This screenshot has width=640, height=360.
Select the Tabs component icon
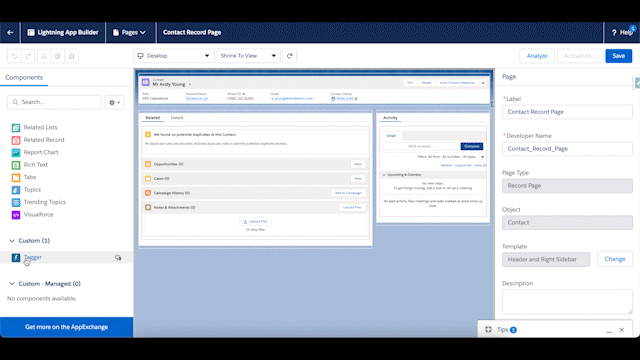tap(16, 178)
